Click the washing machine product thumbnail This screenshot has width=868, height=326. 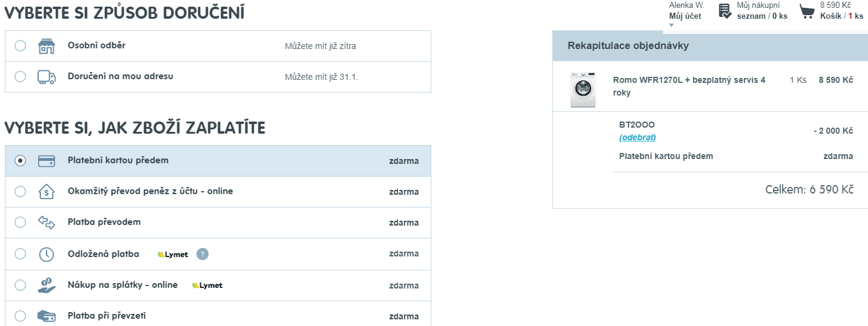coord(583,90)
